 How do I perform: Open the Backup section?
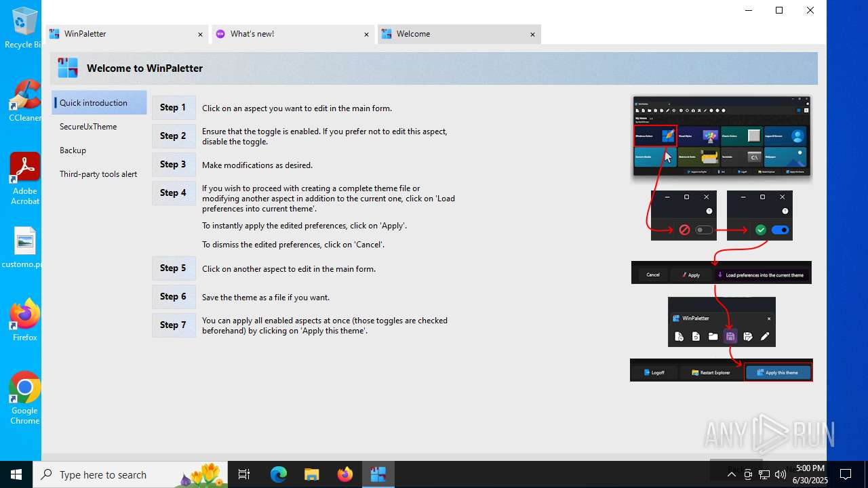click(99, 150)
